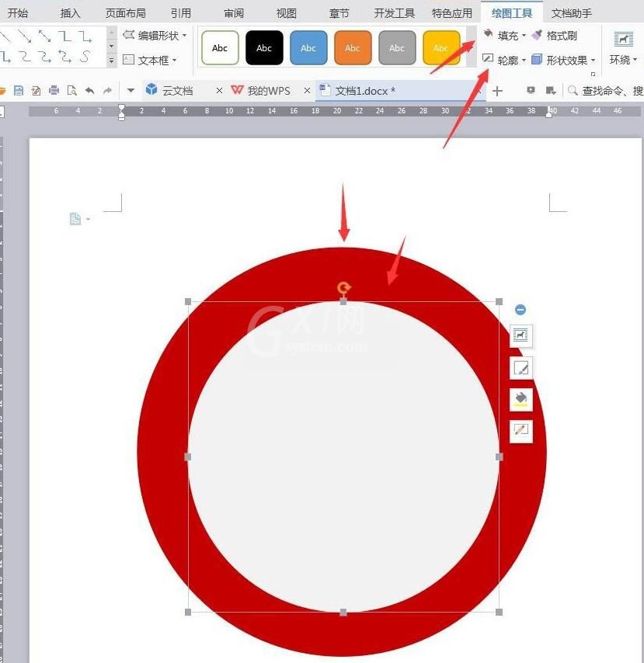Apply the gray Abc shape style
The image size is (644, 663).
click(x=397, y=48)
